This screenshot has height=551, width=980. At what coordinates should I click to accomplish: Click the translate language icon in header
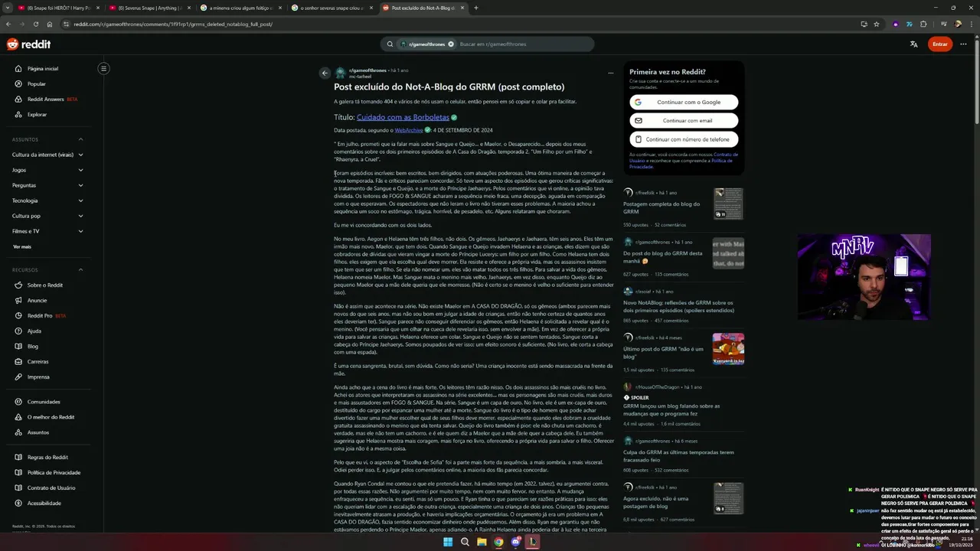(913, 44)
